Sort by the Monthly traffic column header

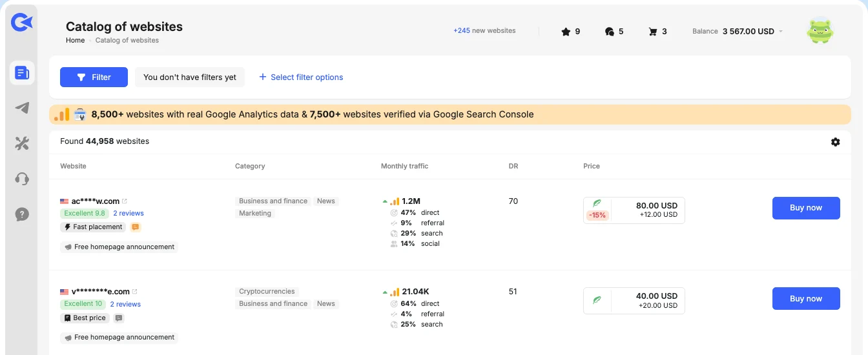(x=404, y=166)
